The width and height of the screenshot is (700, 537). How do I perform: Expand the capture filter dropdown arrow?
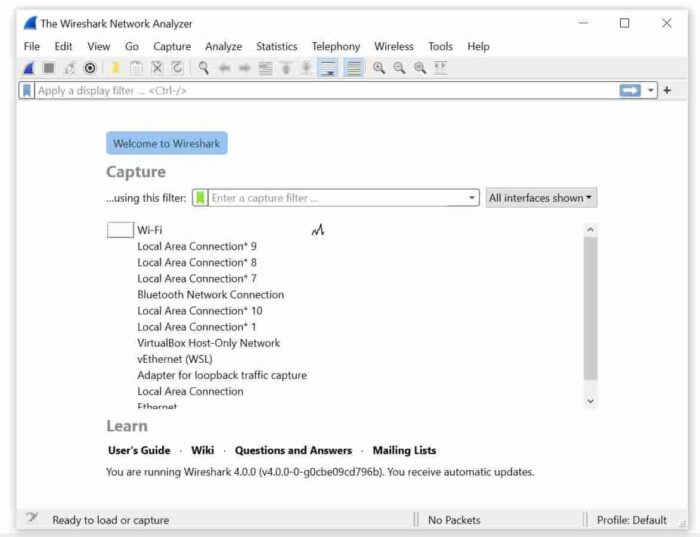click(x=471, y=198)
